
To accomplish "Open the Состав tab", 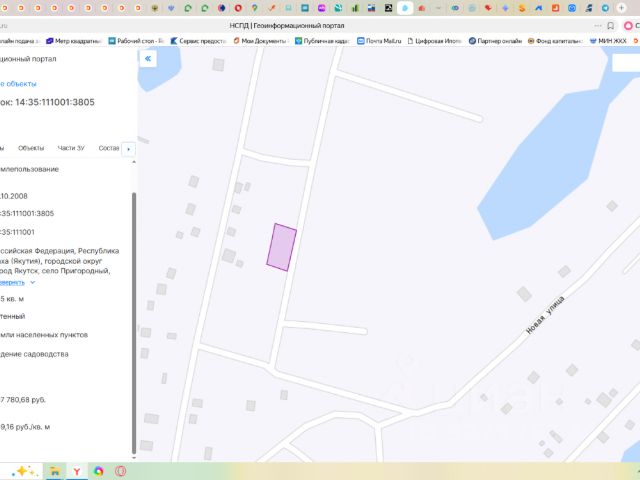I will pos(109,148).
